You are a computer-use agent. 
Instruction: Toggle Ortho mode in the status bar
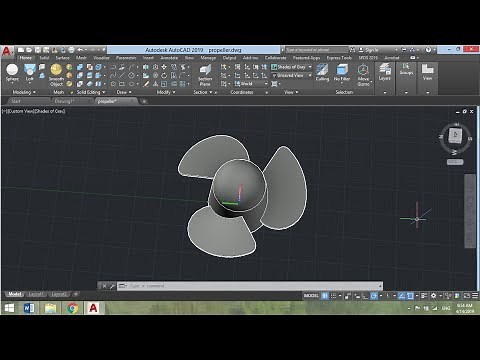[x=365, y=296]
